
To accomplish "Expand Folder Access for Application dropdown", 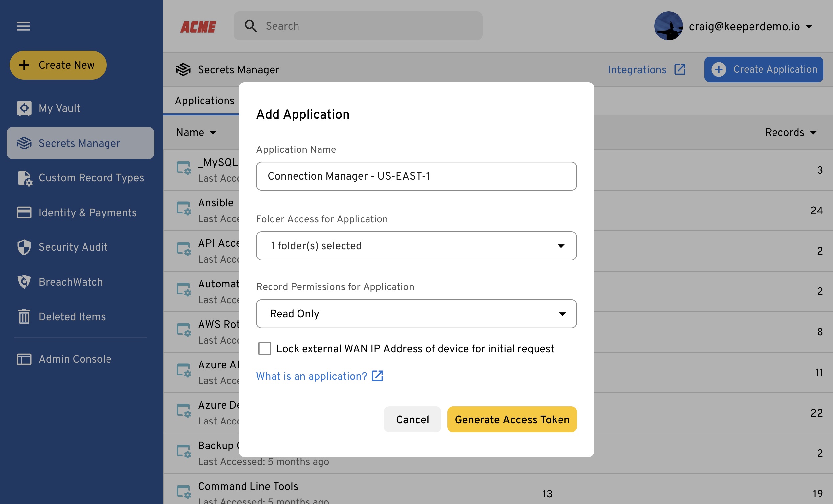I will [x=416, y=245].
